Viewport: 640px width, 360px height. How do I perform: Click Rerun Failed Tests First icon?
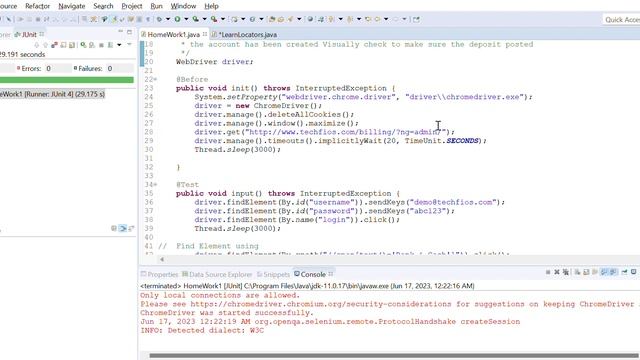pyautogui.click(x=92, y=45)
